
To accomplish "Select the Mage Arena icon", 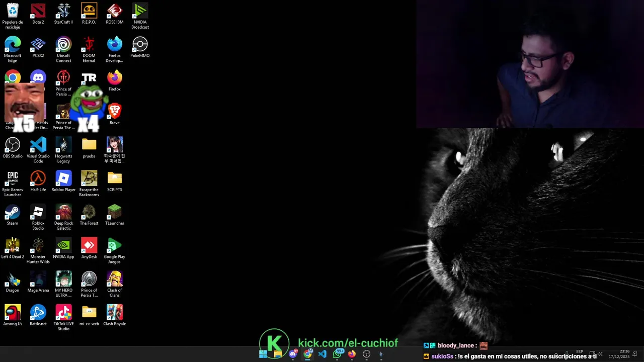I will 38,282.
